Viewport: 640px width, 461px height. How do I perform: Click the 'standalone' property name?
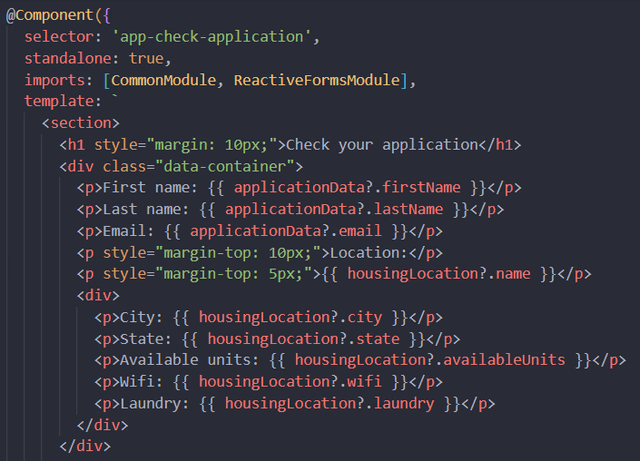pyautogui.click(x=68, y=58)
